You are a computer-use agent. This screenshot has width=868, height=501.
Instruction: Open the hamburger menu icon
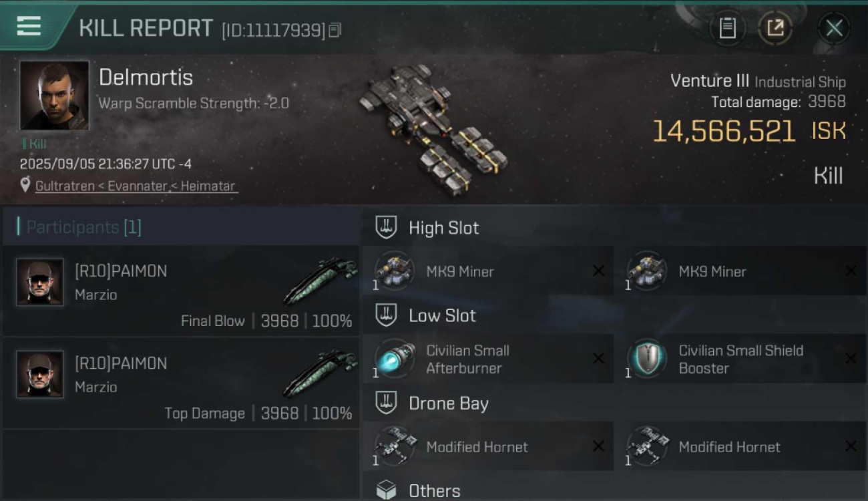click(x=29, y=26)
